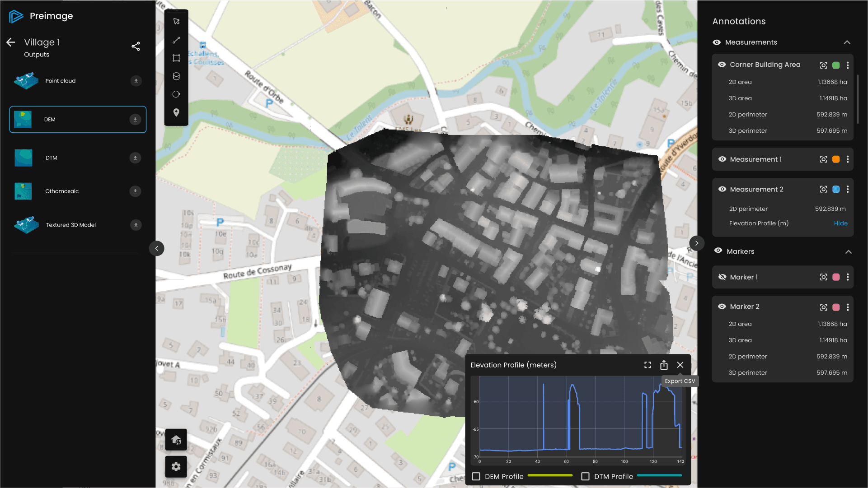868x488 pixels.
Task: Enable the DEM Profile checkbox
Action: [x=476, y=476]
